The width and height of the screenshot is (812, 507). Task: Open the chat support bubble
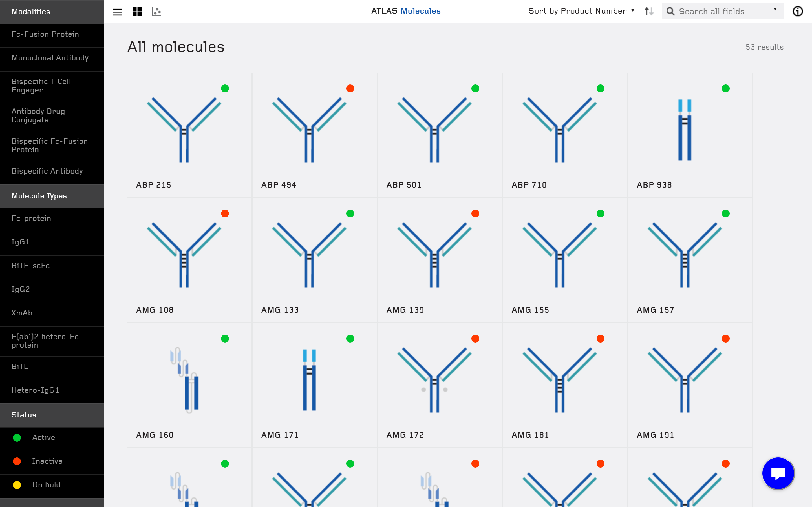tap(778, 473)
